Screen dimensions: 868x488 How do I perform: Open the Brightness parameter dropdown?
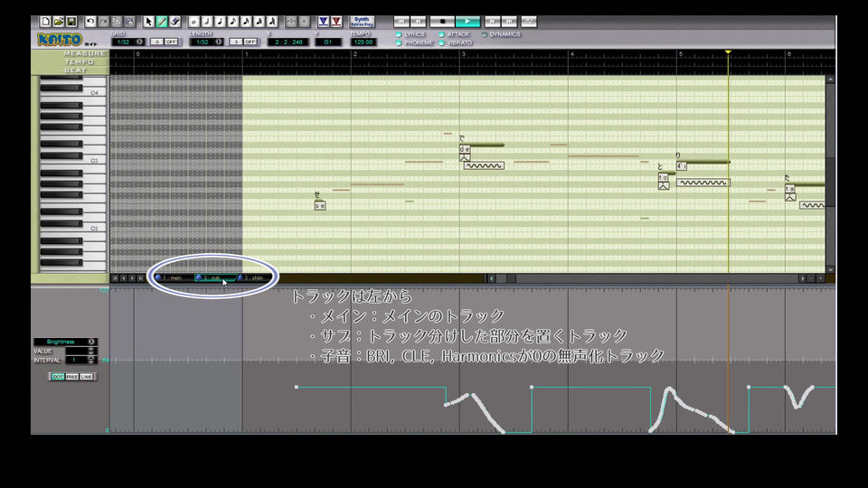92,342
